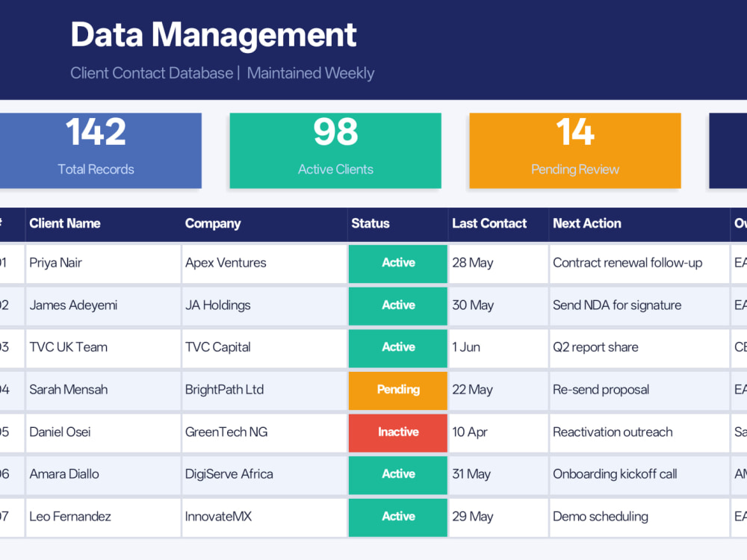Screen dimensions: 747x560
Task: Select the Pending Review 14 card
Action: (x=575, y=151)
